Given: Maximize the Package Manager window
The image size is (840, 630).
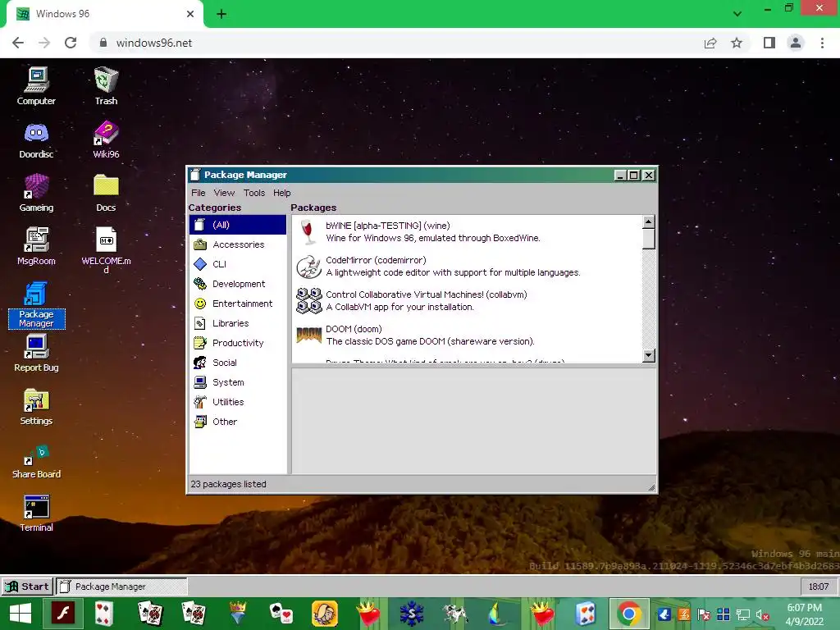Looking at the screenshot, I should click(x=634, y=176).
